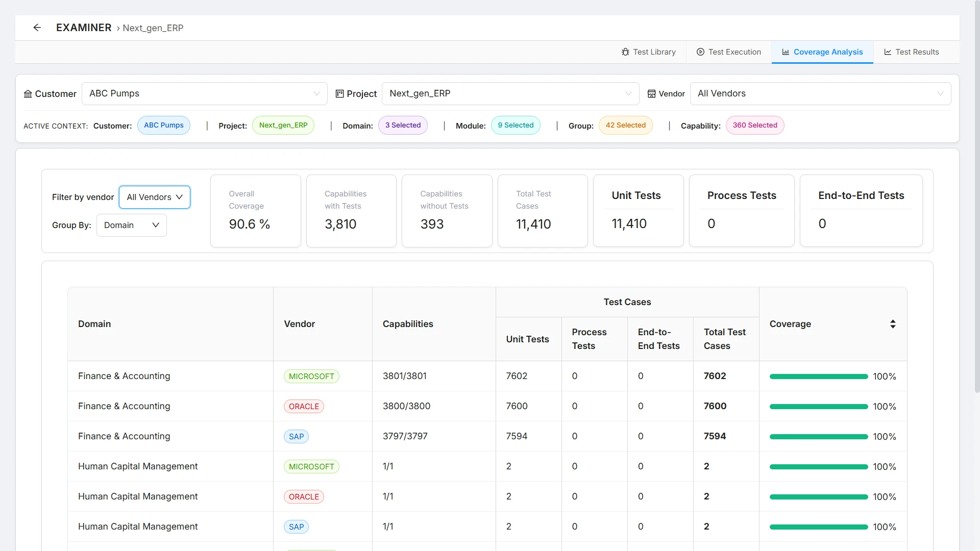
Task: Click the 42 Selected group tag
Action: 625,126
